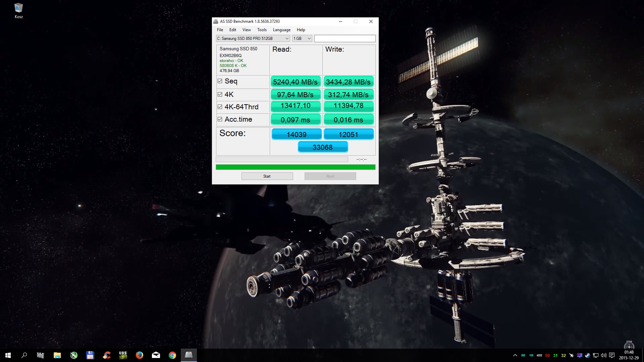The width and height of the screenshot is (644, 362).
Task: Click the greyed Abort button
Action: pos(330,176)
